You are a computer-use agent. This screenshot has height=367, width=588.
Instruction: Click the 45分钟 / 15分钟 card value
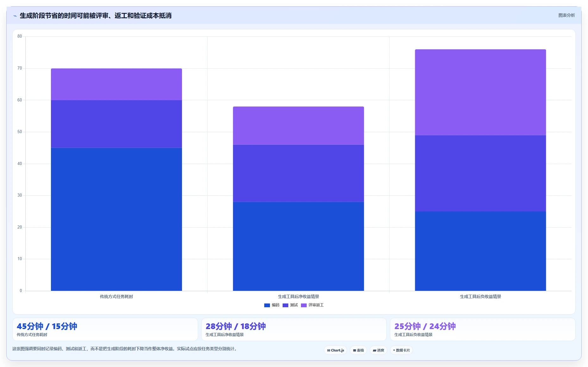[47, 326]
